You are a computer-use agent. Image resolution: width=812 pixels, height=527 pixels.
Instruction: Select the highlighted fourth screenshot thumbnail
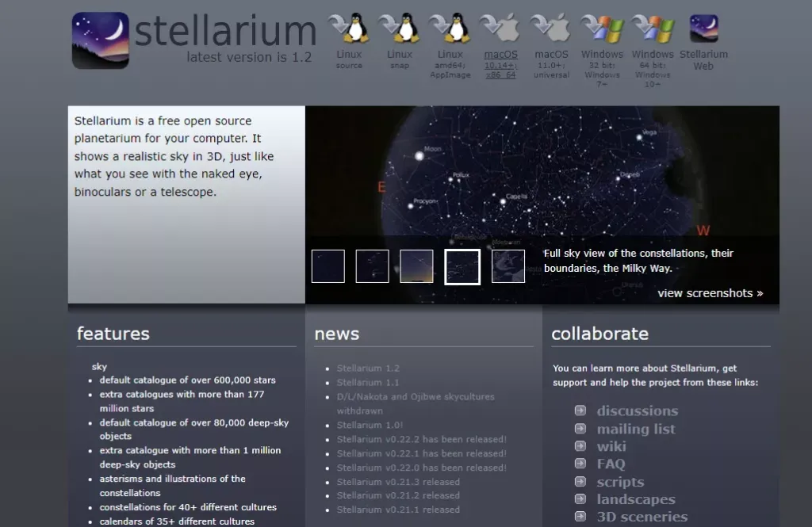pyautogui.click(x=462, y=266)
